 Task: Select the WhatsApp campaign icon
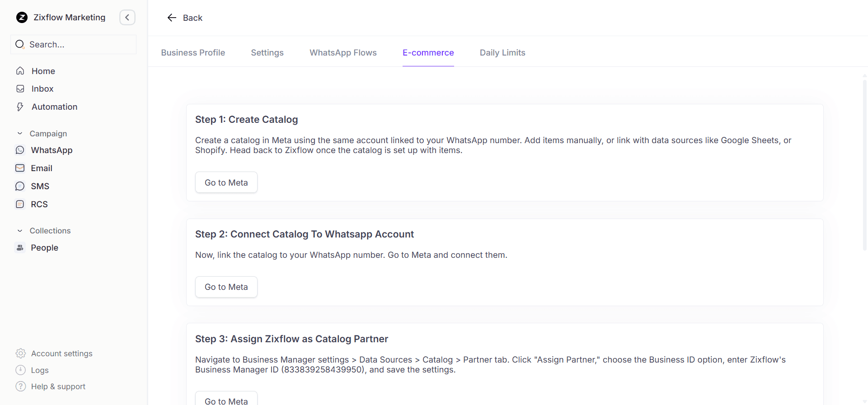(x=20, y=150)
